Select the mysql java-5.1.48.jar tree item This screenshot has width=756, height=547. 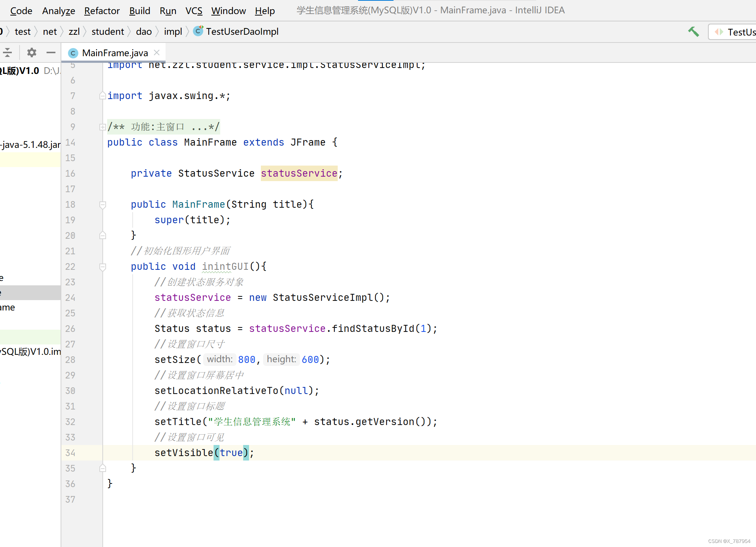click(30, 145)
